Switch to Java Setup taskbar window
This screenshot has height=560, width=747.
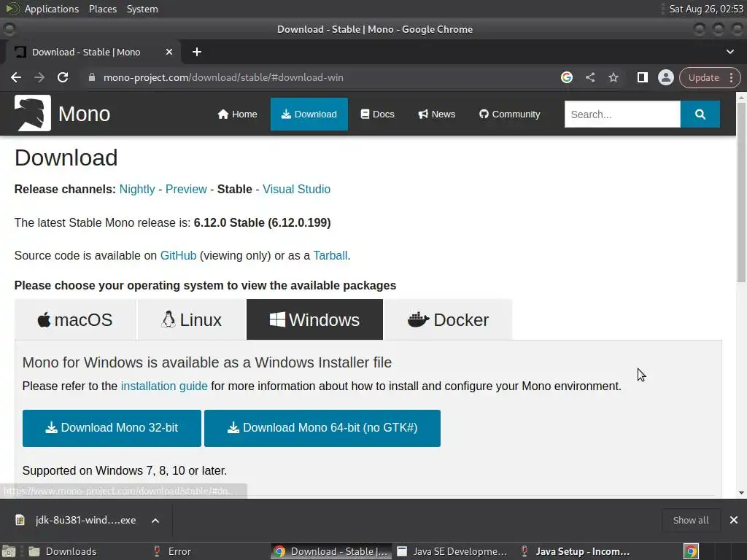click(576, 551)
